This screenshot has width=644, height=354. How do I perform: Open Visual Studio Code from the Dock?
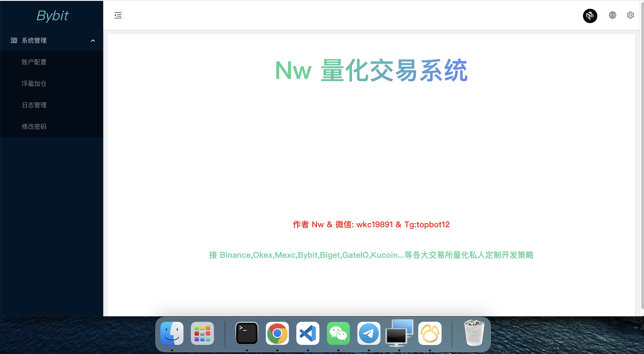(307, 334)
